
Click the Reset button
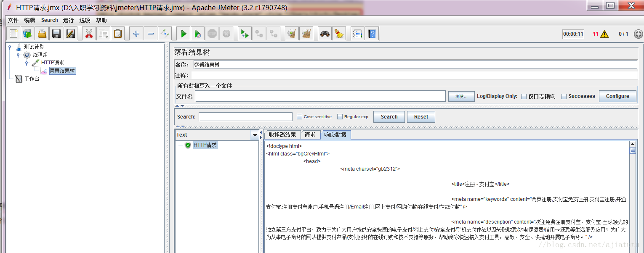point(421,117)
